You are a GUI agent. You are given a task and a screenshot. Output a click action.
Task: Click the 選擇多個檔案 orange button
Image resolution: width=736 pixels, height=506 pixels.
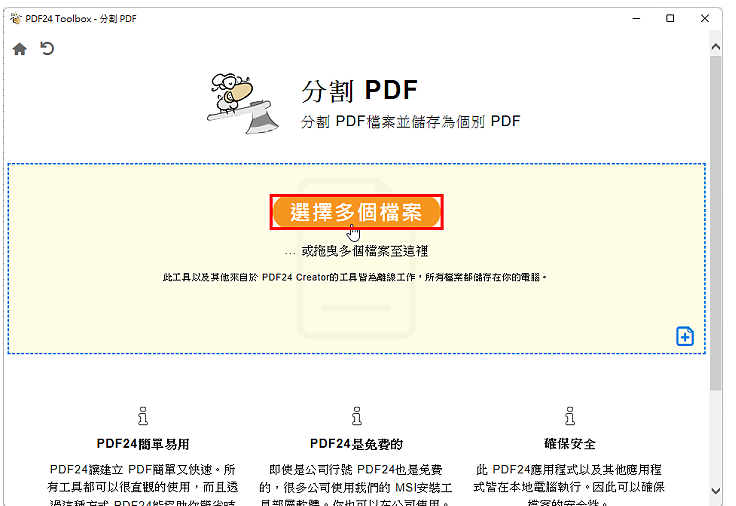[x=357, y=212]
